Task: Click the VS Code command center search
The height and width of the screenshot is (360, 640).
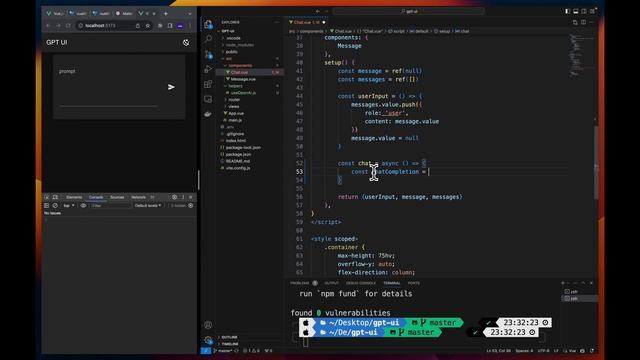Action: coord(409,11)
